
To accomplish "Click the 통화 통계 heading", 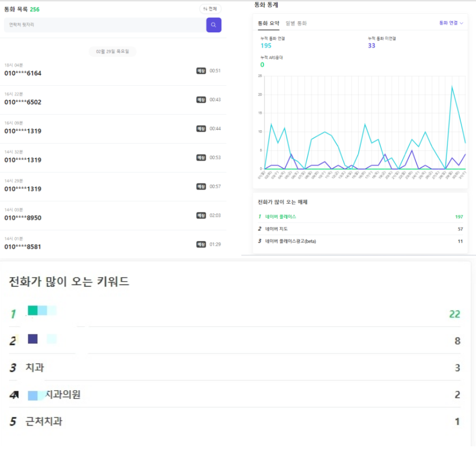I will (266, 5).
